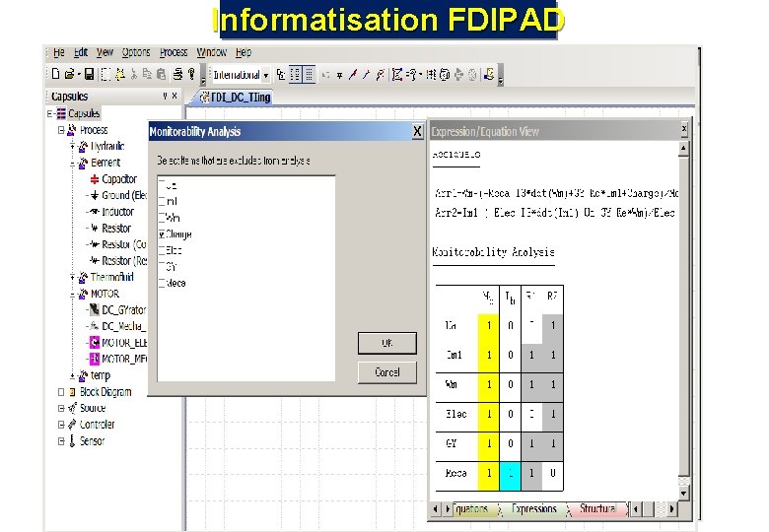Select the Capacitor element icon in tree
This screenshot has height=532, width=769.
pos(95,179)
